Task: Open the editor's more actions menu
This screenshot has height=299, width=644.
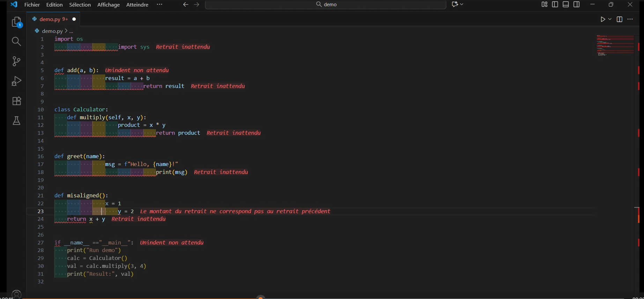Action: pos(630,19)
